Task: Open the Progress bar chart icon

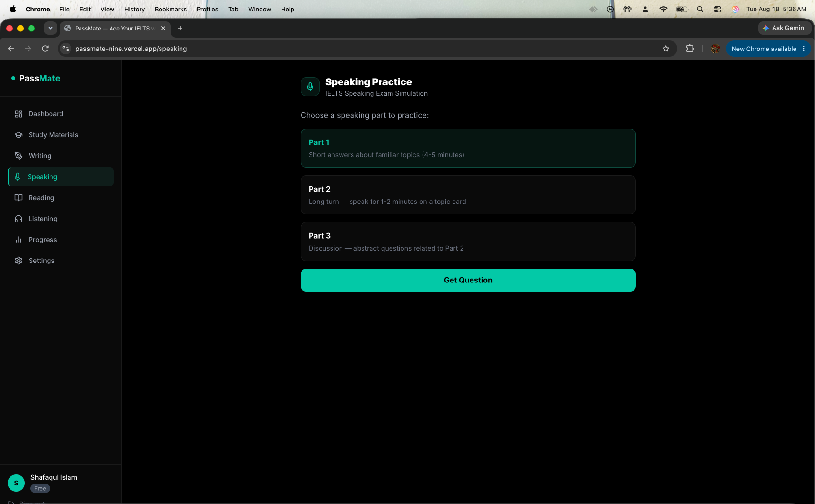Action: click(19, 240)
